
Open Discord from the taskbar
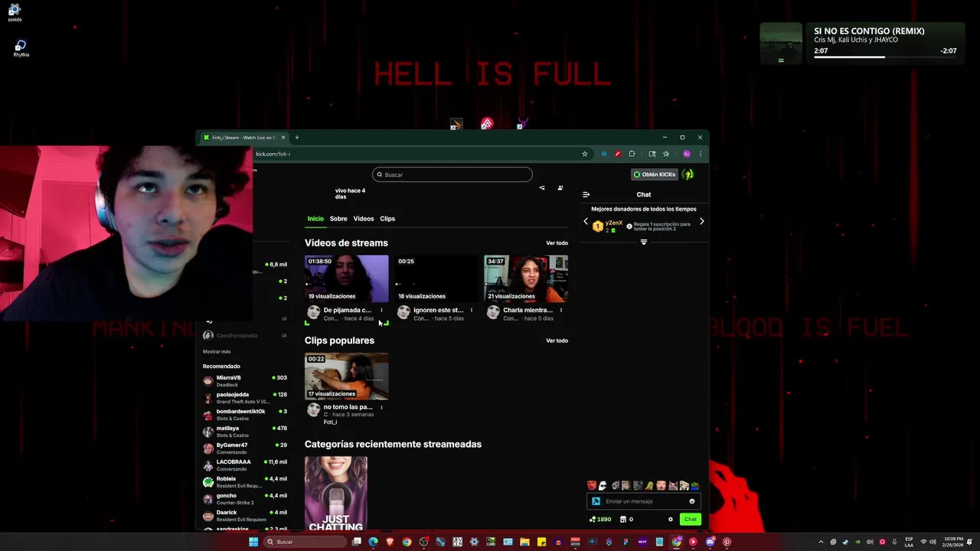pos(710,542)
